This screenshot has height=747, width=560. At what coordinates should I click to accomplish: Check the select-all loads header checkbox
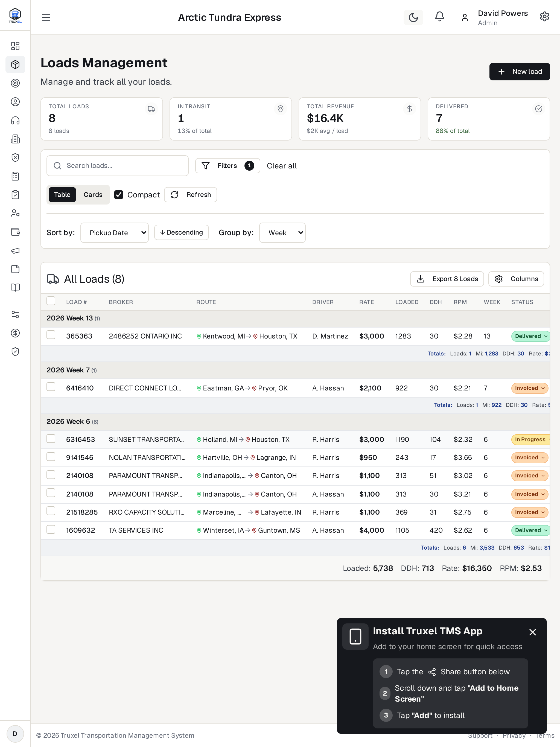pyautogui.click(x=51, y=301)
